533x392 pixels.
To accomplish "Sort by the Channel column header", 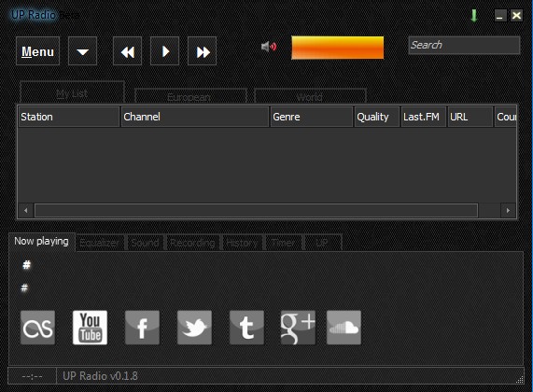I will (195, 117).
